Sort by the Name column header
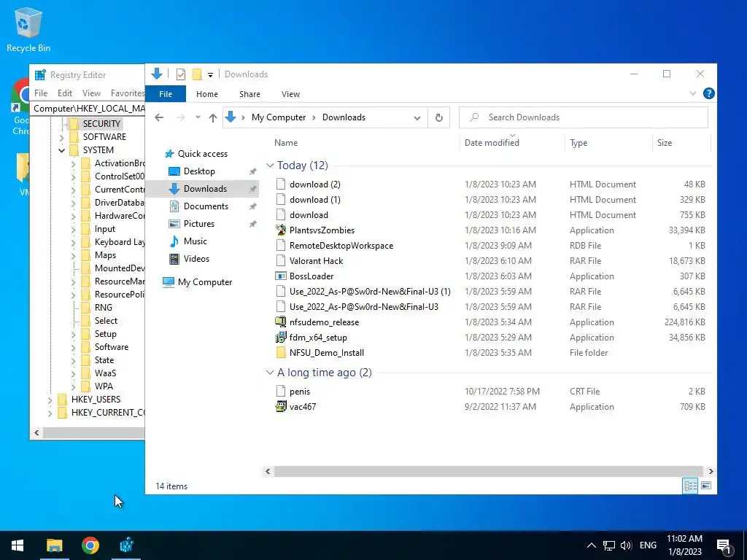Screen dimensions: 747x560 pyautogui.click(x=286, y=143)
